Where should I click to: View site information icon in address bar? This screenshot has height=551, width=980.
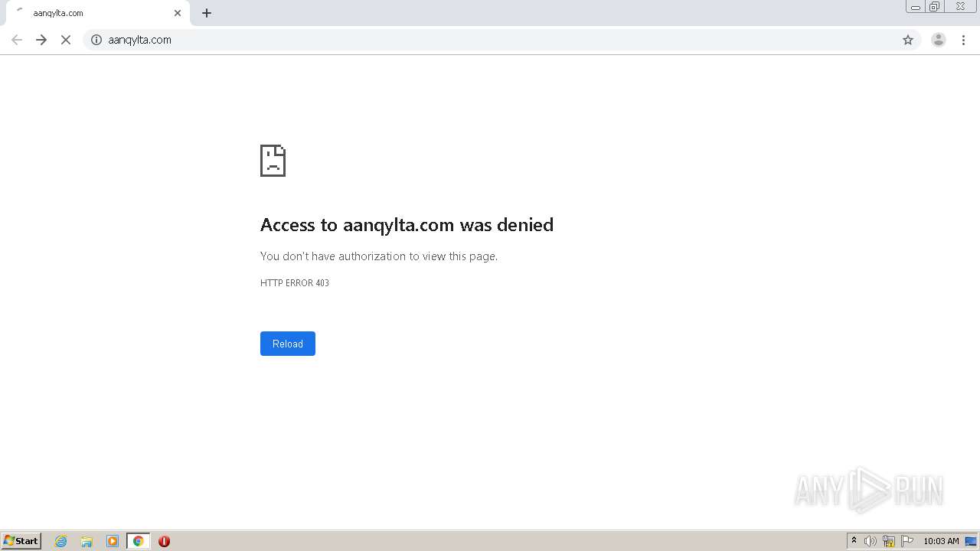pyautogui.click(x=96, y=40)
